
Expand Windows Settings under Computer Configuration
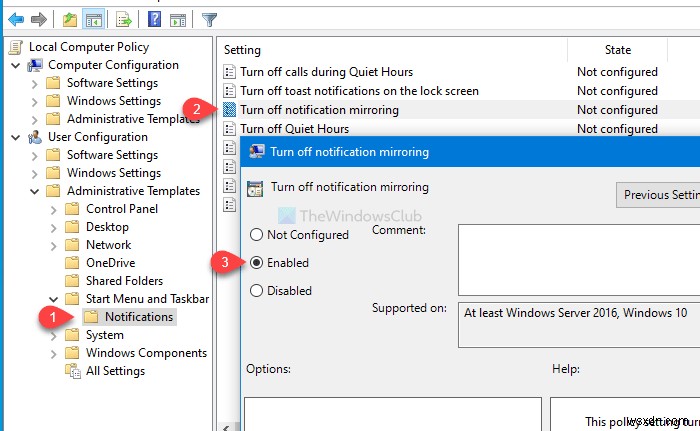pos(35,101)
